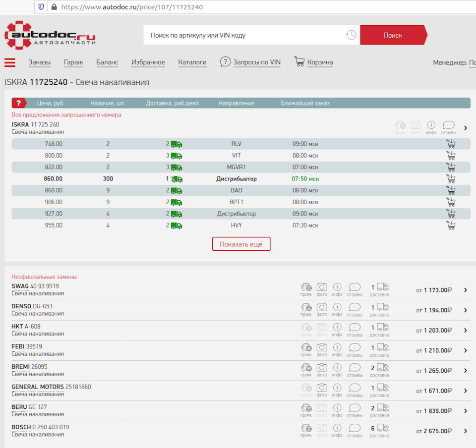This screenshot has height=448, width=476.
Task: Add the 800.00 VIT offer to cart
Action: [451, 155]
